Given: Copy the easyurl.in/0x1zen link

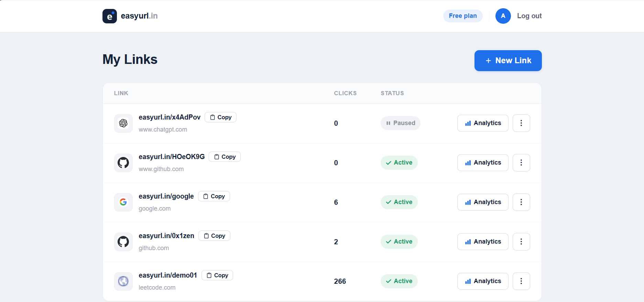Looking at the screenshot, I should [x=214, y=236].
